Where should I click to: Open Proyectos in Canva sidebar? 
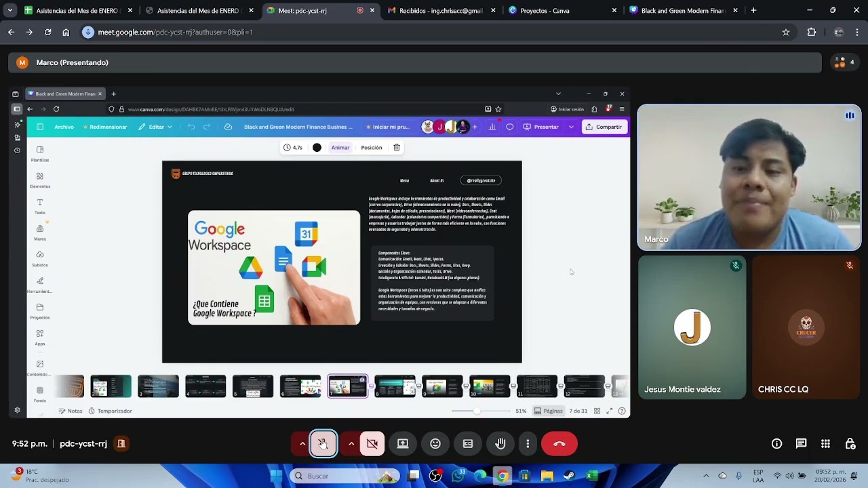coord(40,312)
